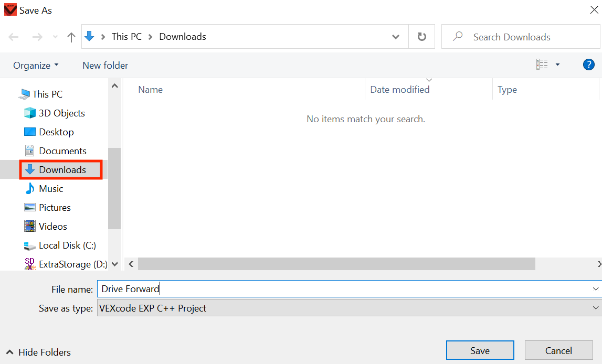Viewport: 602px width, 364px height.
Task: Click the sidebar vertical scrollbar thumb
Action: click(114, 188)
